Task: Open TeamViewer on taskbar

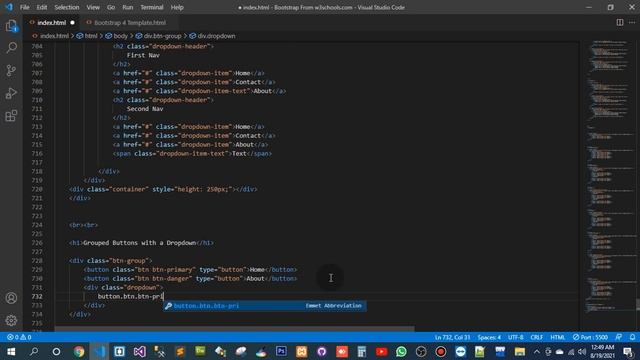Action: click(x=460, y=351)
